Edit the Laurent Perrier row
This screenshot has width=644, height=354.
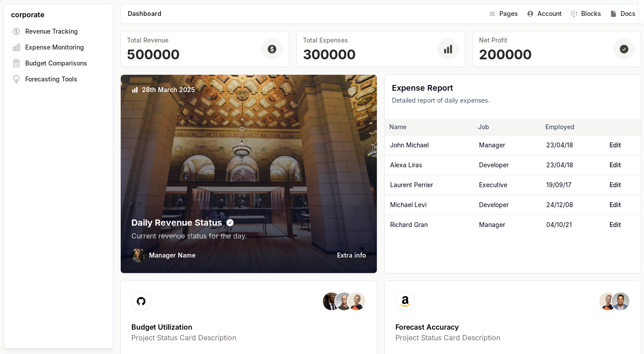615,185
